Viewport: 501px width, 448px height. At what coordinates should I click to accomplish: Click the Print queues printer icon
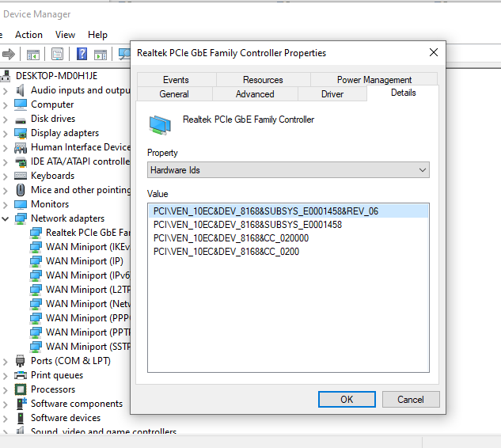(21, 375)
